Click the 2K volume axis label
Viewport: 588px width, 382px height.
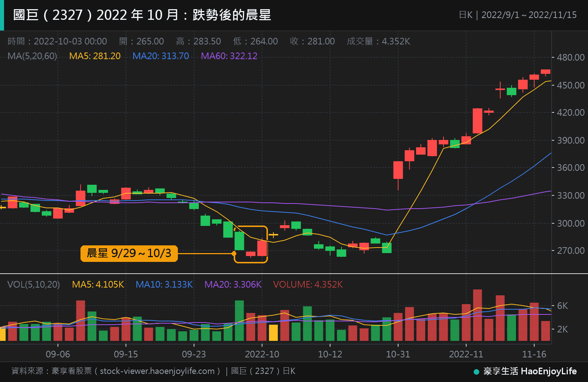click(562, 329)
